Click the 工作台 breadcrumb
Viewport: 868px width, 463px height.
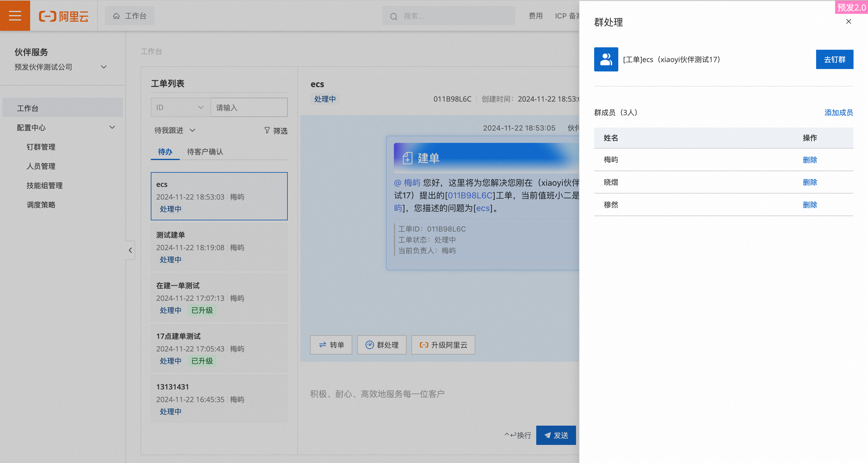[151, 52]
